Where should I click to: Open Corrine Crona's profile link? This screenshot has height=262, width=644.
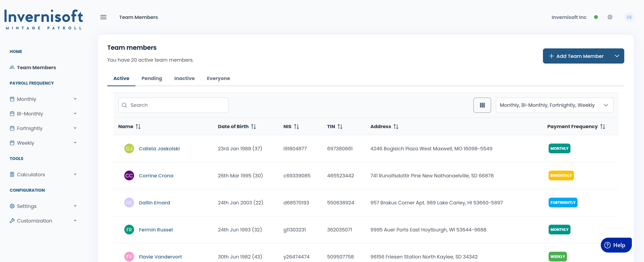[156, 176]
